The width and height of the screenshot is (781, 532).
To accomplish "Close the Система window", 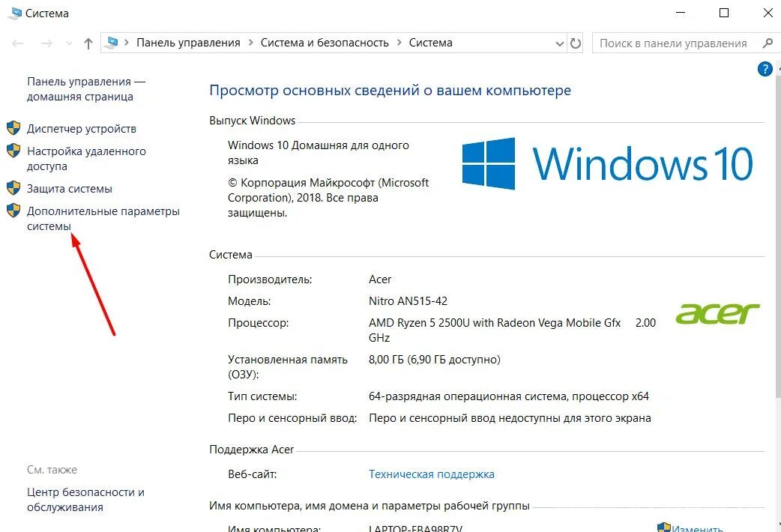I will (x=768, y=13).
